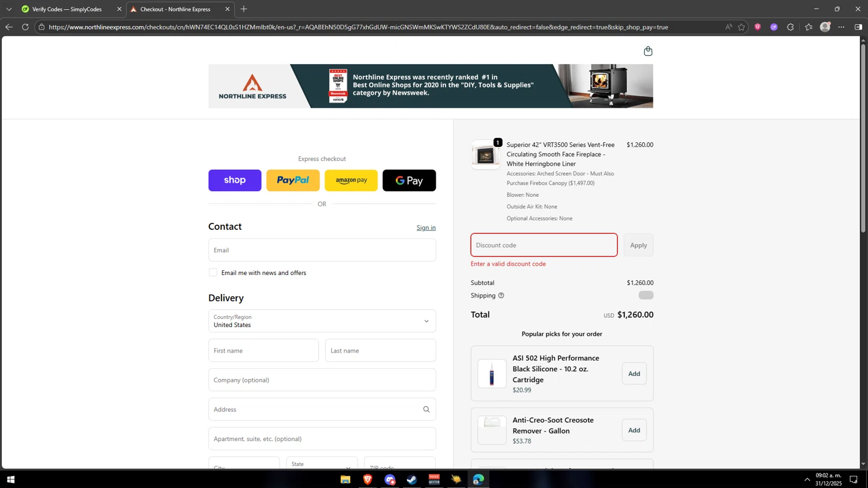The image size is (868, 488).
Task: Add page to favorites star
Action: (x=741, y=27)
